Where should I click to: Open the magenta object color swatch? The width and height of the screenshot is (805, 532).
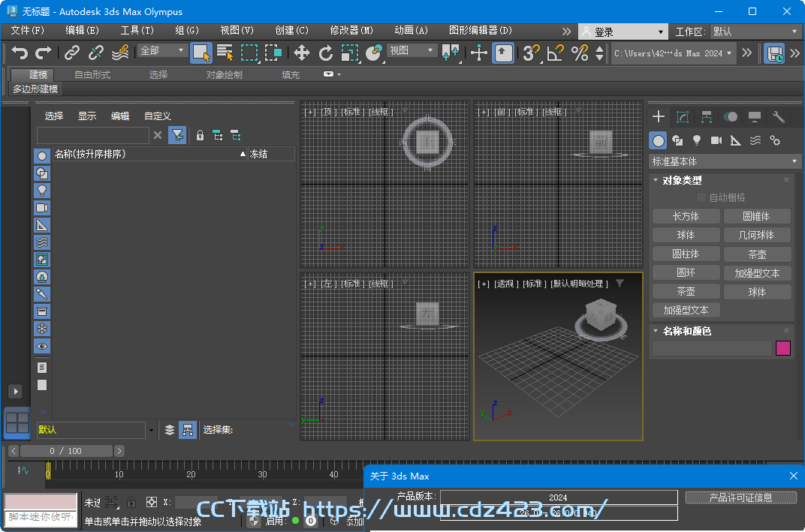783,348
